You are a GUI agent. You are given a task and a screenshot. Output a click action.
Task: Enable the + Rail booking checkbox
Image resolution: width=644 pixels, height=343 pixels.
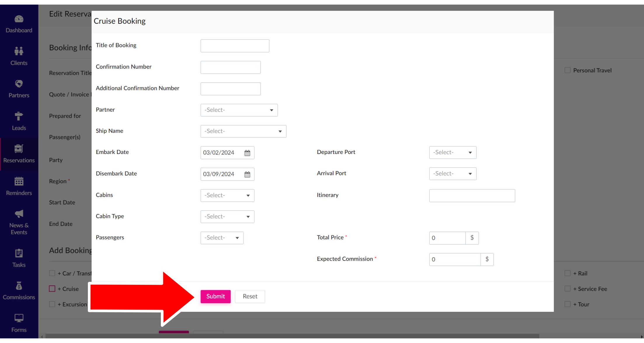(x=568, y=273)
